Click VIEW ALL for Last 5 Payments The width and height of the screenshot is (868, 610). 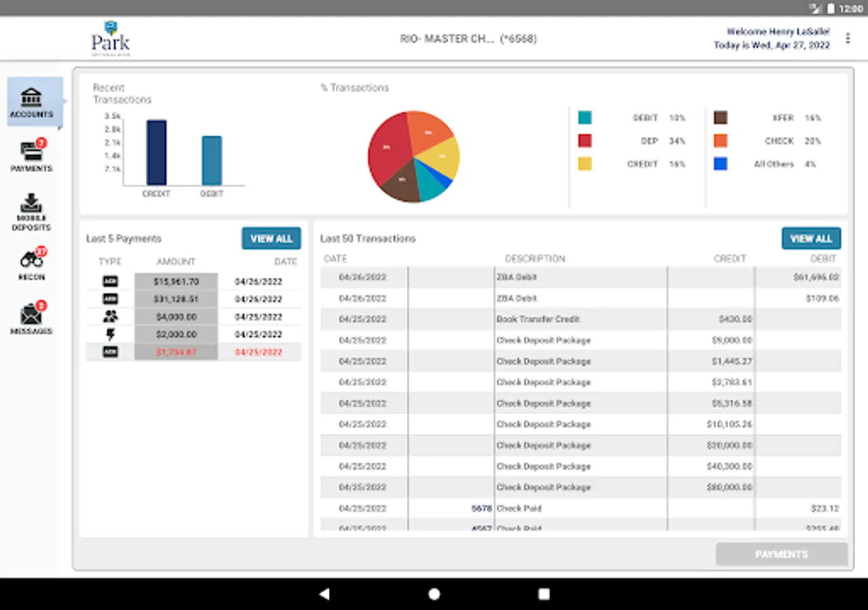coord(271,239)
